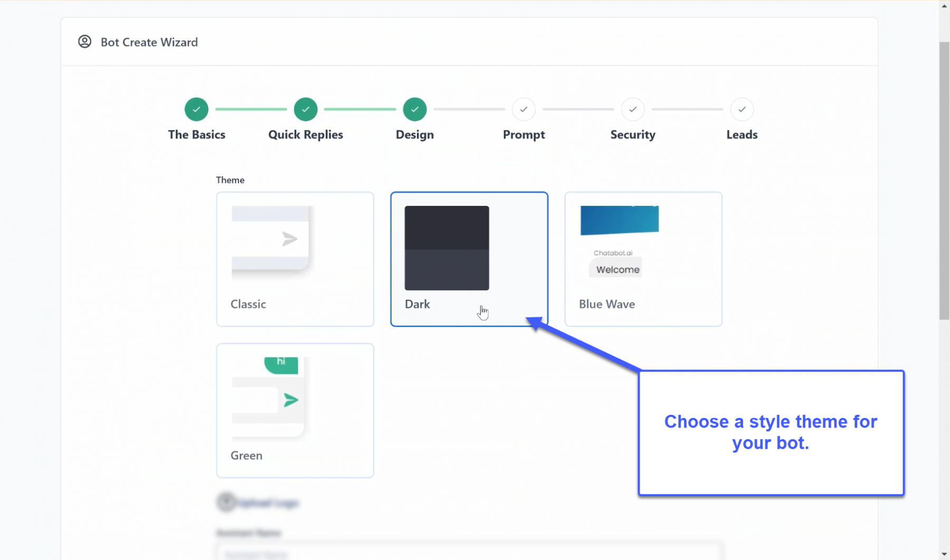Viewport: 950px width, 560px height.
Task: Click The Basics step label
Action: (196, 135)
